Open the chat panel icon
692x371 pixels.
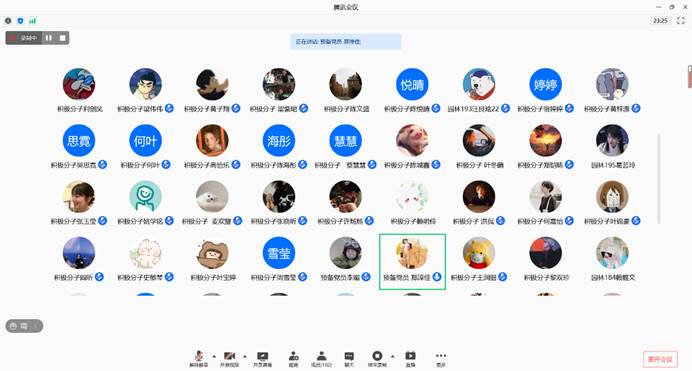[x=349, y=359]
